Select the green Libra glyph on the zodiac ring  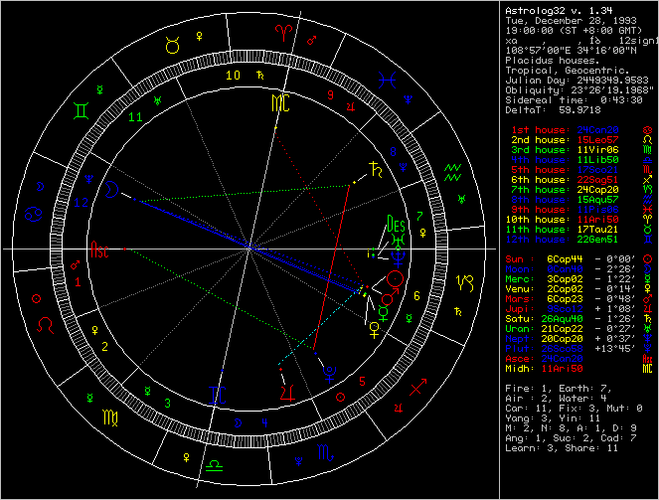(x=214, y=466)
